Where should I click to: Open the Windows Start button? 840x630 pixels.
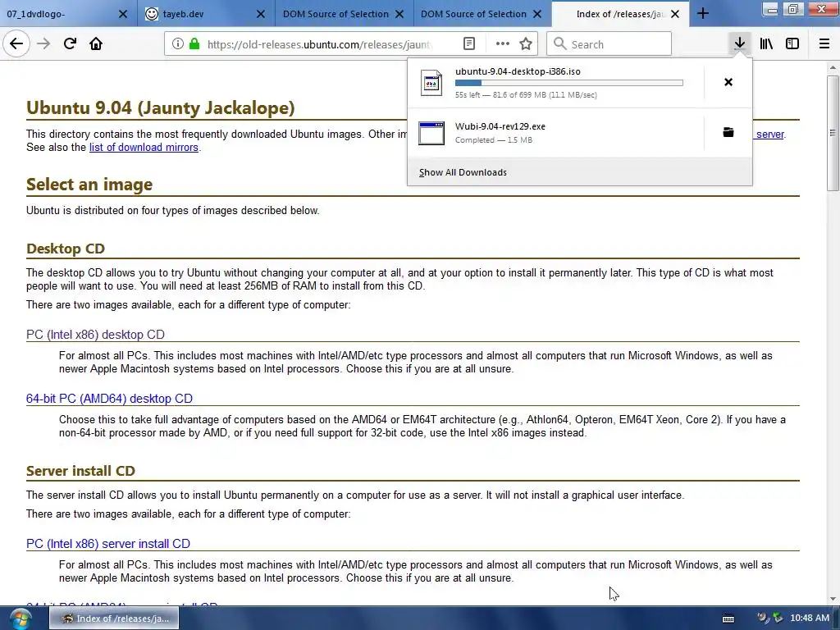(x=20, y=619)
